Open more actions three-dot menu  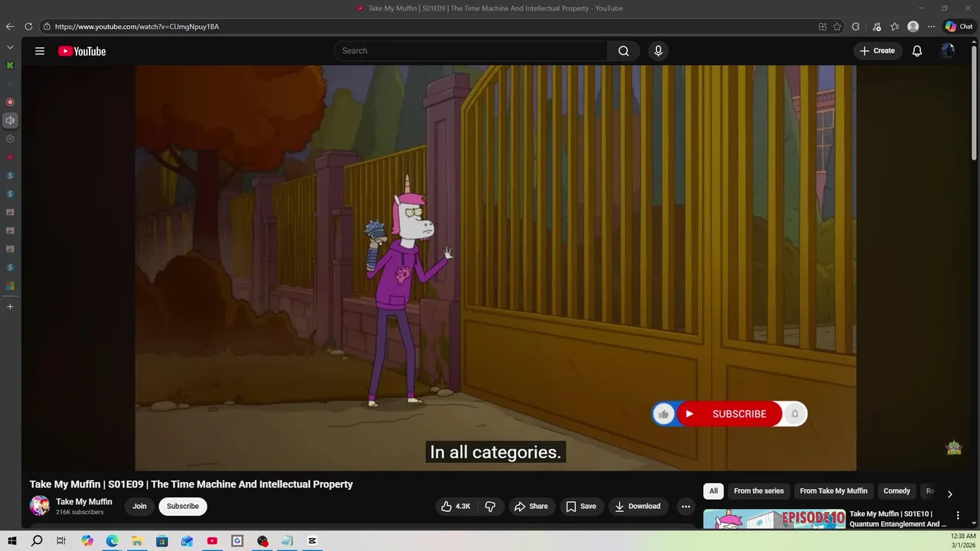tap(686, 507)
